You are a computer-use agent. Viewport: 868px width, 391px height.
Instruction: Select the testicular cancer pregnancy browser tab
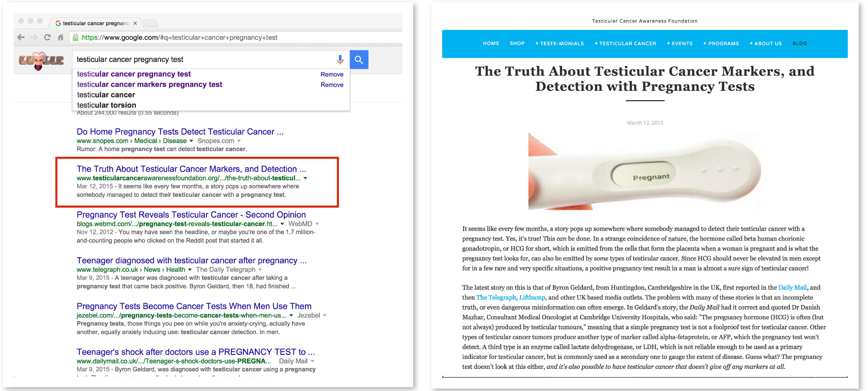[x=95, y=23]
